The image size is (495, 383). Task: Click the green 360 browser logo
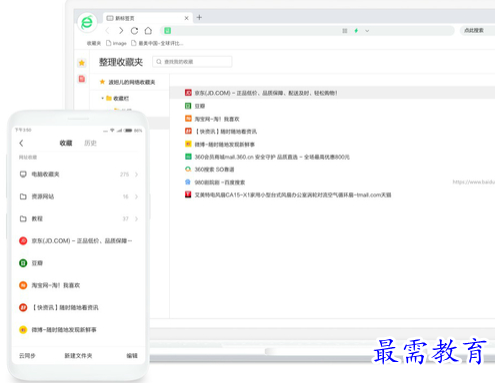click(x=87, y=22)
